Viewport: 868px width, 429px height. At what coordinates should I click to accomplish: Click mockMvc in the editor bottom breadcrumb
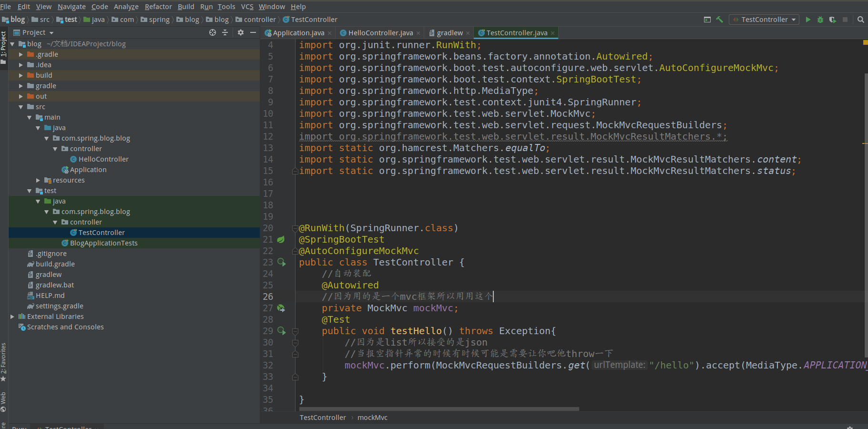372,418
